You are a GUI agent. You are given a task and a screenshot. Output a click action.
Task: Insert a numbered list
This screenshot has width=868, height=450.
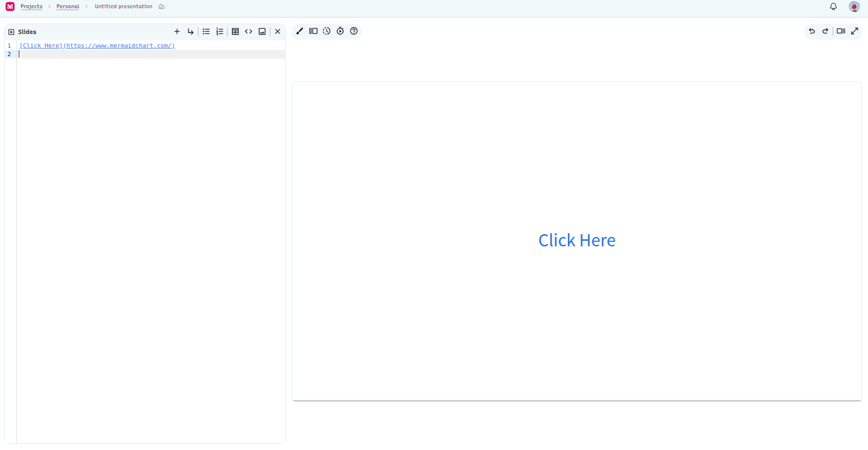(219, 31)
